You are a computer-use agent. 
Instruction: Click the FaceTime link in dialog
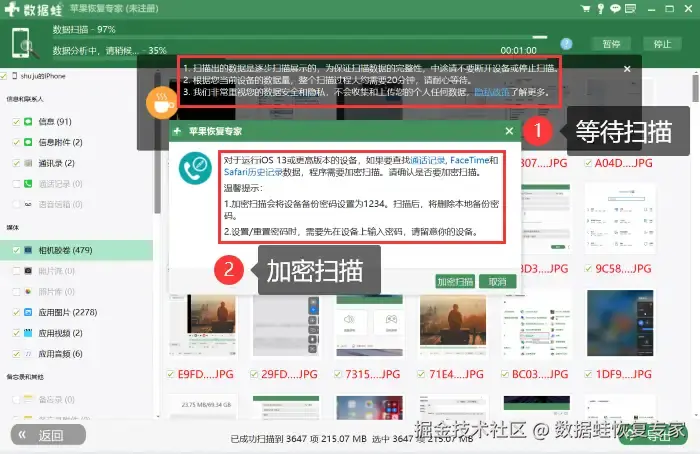tap(470, 160)
